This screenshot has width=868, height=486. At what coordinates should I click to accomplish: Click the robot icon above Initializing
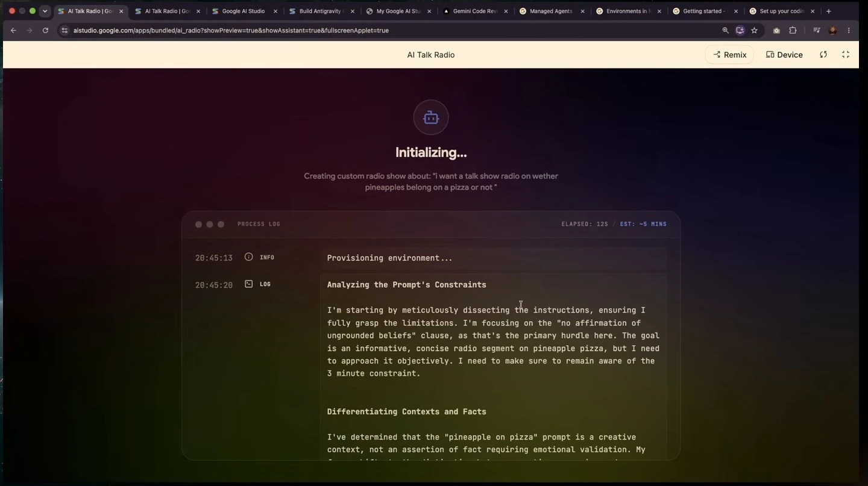pyautogui.click(x=431, y=117)
